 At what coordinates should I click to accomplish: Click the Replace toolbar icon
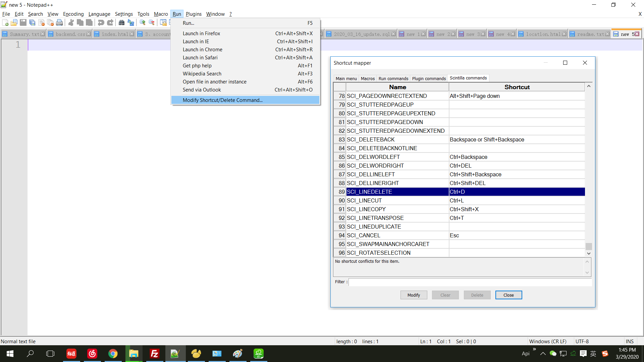[x=131, y=23]
